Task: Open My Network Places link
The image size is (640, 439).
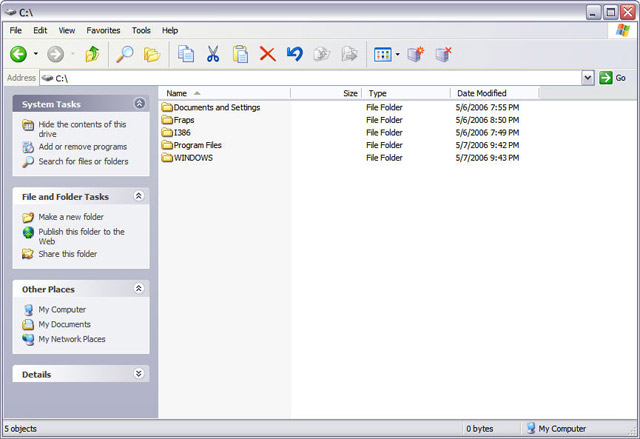Action: (x=72, y=339)
